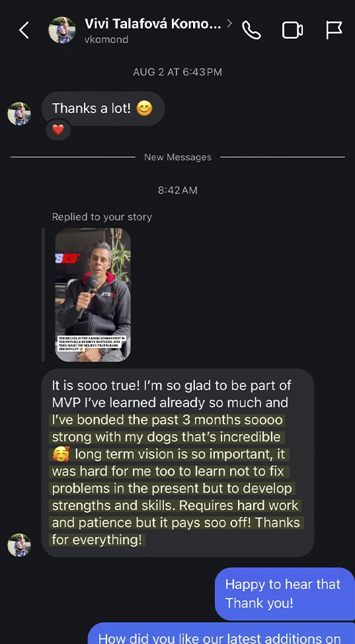The image size is (355, 644).
Task: Tap the avatar beside the Thanks a lot message
Action: click(19, 114)
